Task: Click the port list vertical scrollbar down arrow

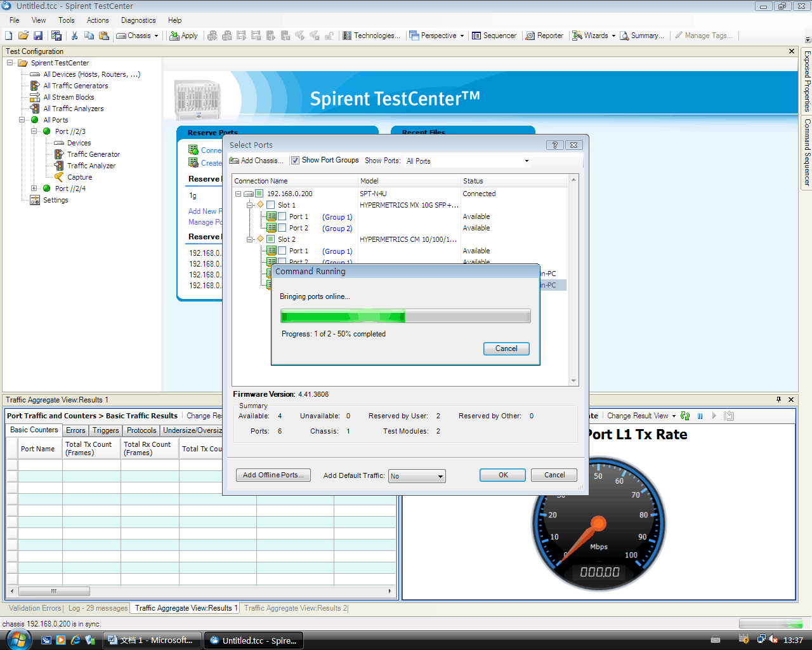Action: click(x=573, y=381)
